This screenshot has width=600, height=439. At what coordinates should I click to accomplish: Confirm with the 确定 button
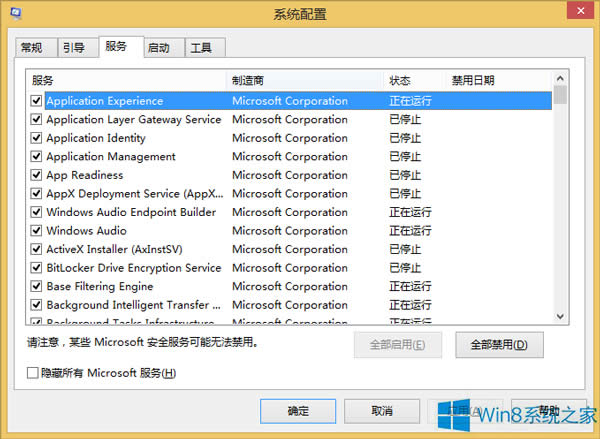point(297,411)
